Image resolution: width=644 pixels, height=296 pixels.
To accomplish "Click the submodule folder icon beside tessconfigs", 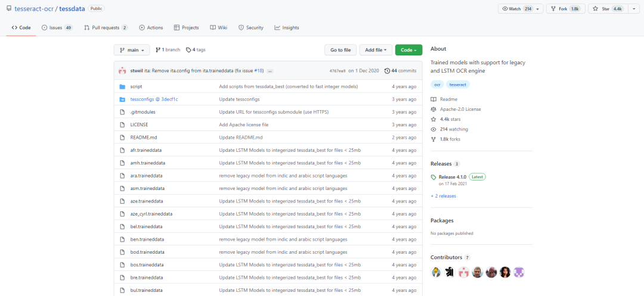I will click(x=122, y=99).
